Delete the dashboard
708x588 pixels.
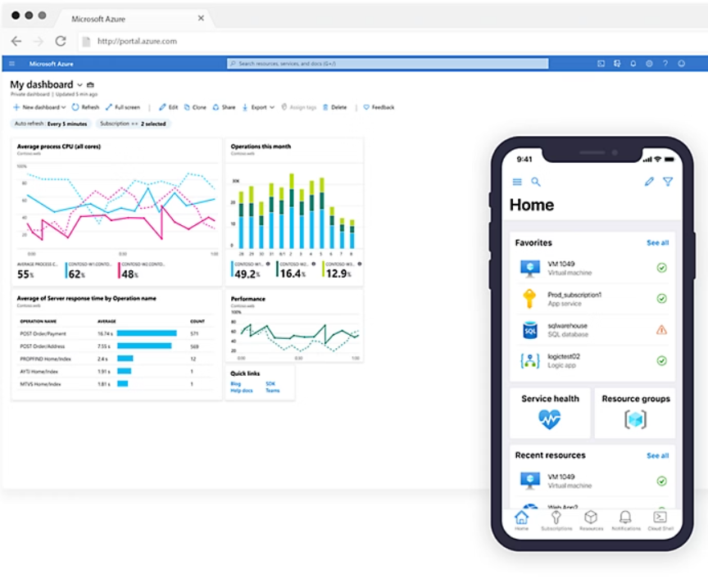[x=334, y=107]
